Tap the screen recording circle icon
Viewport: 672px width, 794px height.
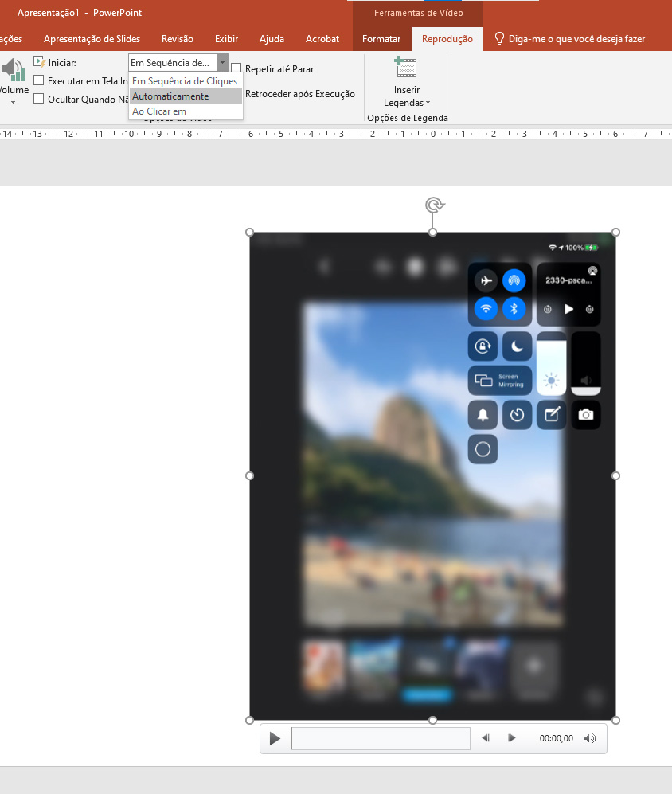click(x=483, y=449)
